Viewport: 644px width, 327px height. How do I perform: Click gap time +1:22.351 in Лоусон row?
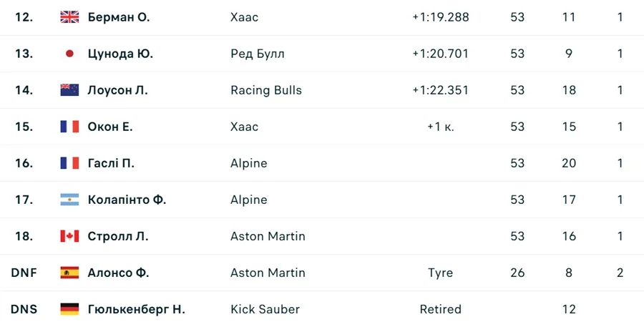point(440,90)
